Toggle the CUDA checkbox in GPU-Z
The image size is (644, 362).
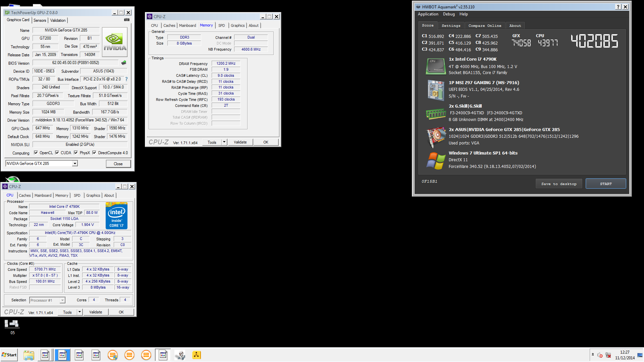(57, 153)
